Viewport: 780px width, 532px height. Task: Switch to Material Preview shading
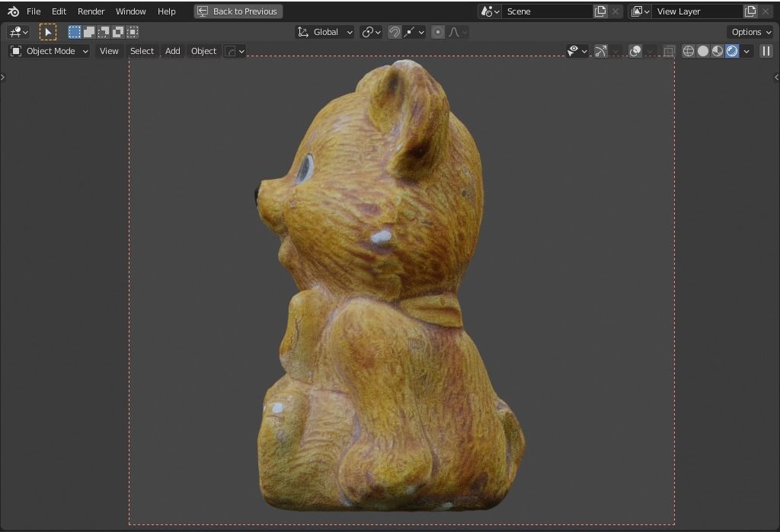click(x=718, y=51)
